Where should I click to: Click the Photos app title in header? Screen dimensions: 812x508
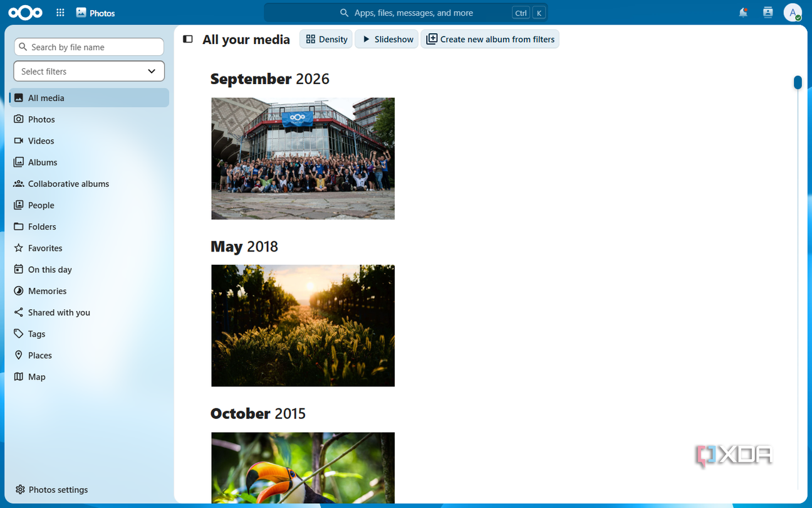[x=103, y=13]
